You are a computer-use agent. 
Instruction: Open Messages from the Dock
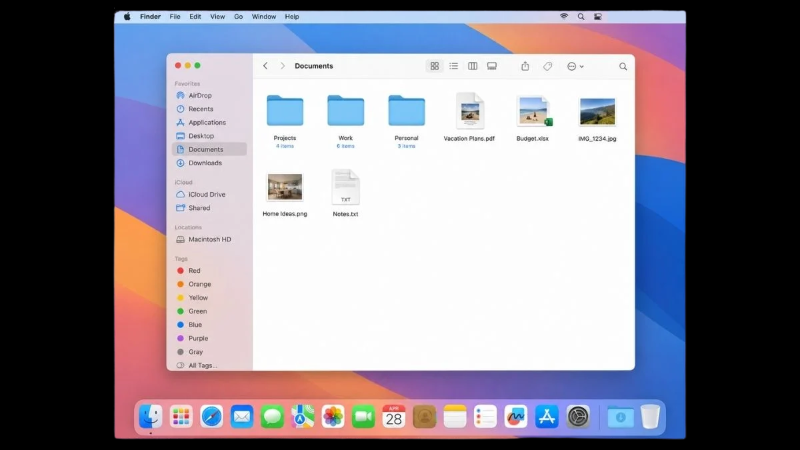point(272,417)
